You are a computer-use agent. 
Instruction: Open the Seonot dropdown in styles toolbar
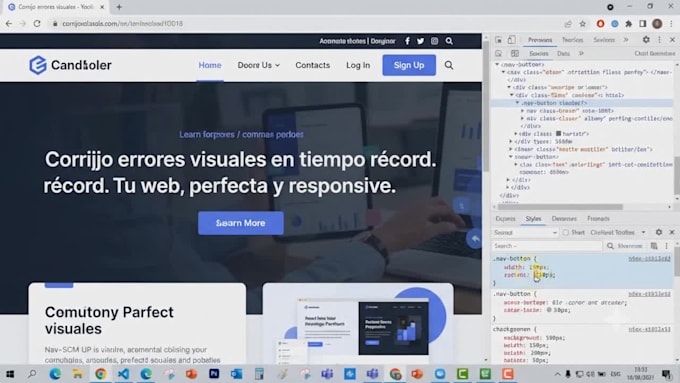[525, 232]
